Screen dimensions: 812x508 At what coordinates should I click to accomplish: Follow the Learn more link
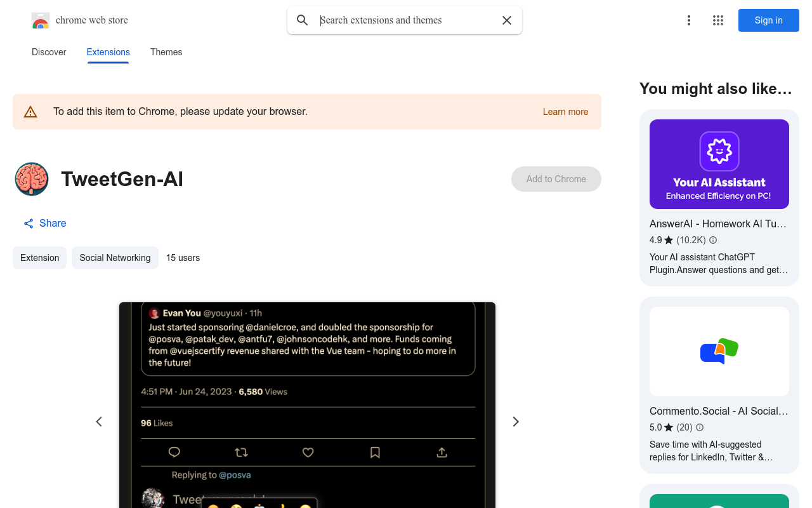pyautogui.click(x=566, y=112)
